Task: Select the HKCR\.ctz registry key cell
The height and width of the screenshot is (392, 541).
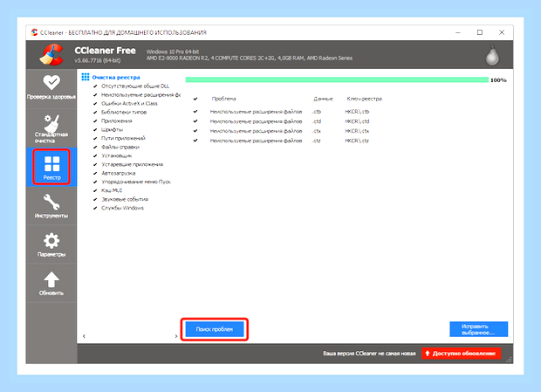Action: tap(357, 141)
